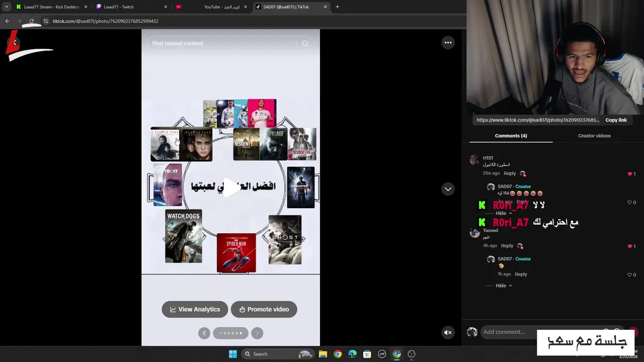Switch to the YouTube browser tab

coord(211,7)
